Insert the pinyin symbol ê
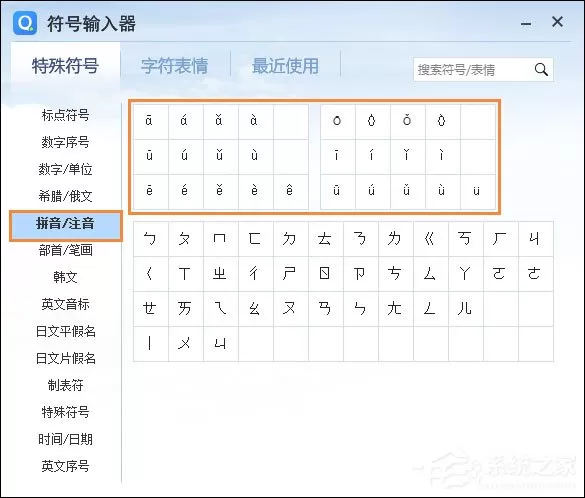This screenshot has height=498, width=585. (289, 190)
